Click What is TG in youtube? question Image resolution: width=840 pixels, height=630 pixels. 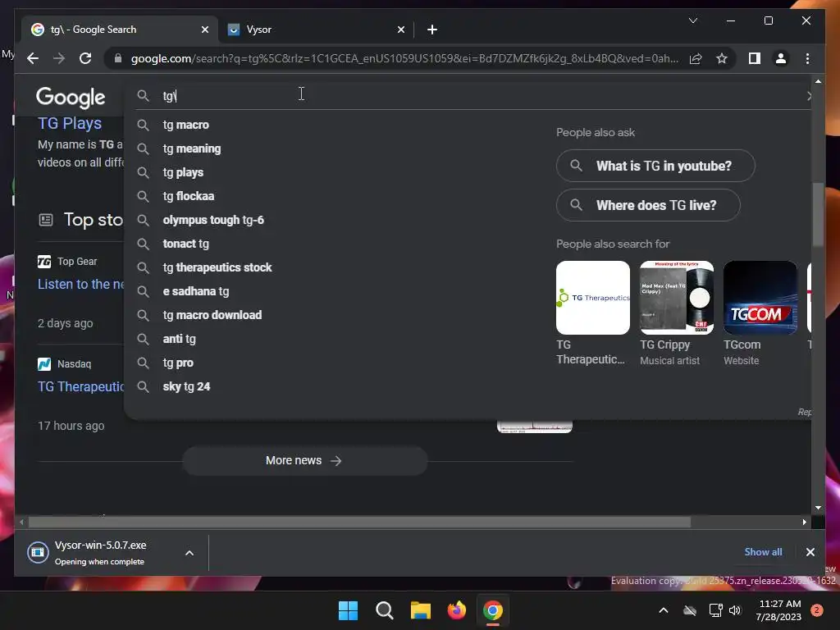[655, 166]
